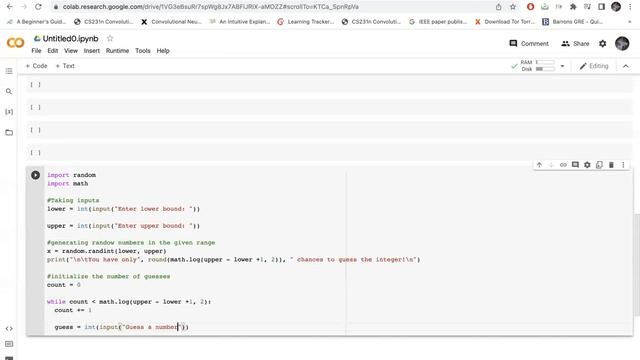Go back in browser history
The width and height of the screenshot is (640, 360).
coord(10,7)
